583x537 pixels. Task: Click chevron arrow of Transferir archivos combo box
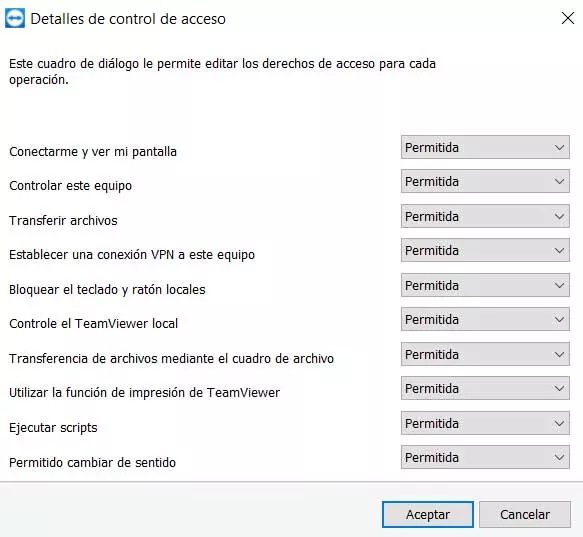click(559, 216)
